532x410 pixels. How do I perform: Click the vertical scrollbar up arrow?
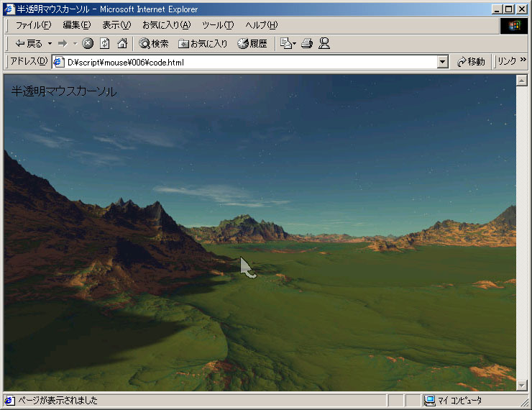coord(521,81)
